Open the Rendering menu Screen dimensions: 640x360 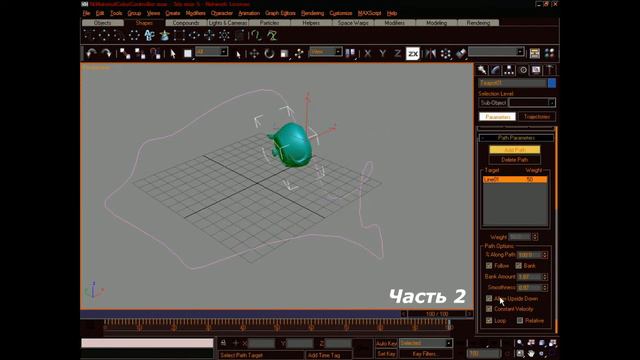pos(312,13)
